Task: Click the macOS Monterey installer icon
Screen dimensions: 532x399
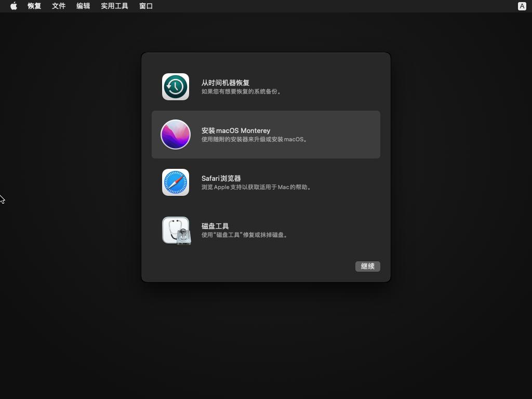Action: 176,134
